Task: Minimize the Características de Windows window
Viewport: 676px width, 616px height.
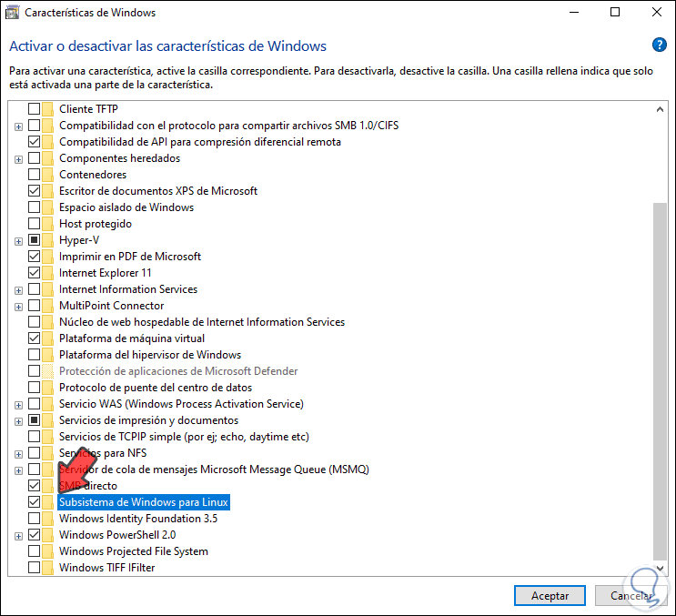Action: coord(574,12)
